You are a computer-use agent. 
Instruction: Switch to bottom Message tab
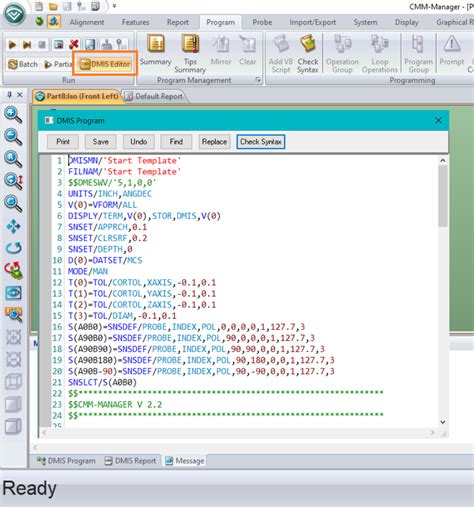pos(185,461)
